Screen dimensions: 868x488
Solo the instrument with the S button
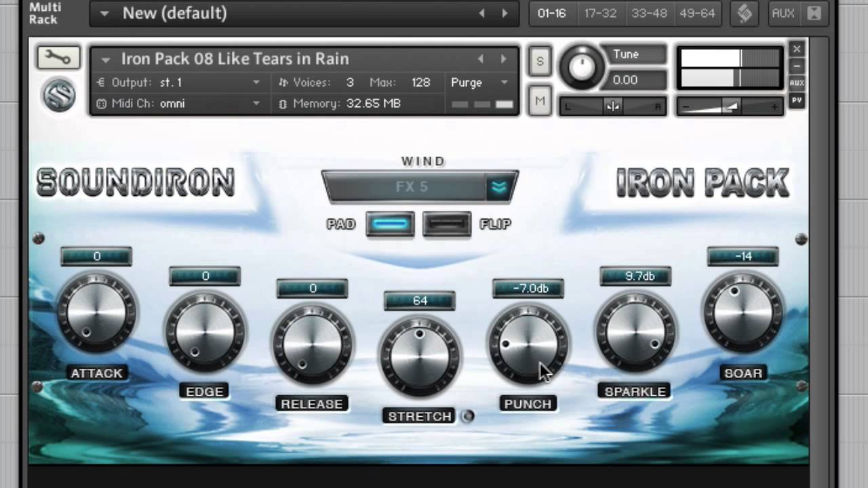[540, 61]
